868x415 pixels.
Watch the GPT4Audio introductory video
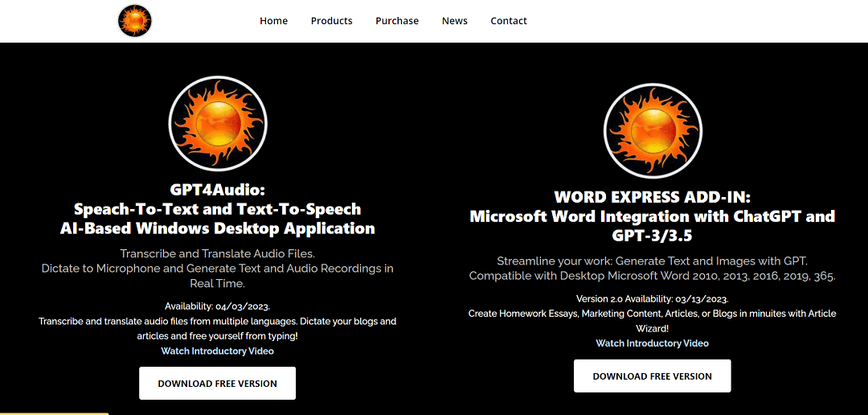pyautogui.click(x=218, y=351)
